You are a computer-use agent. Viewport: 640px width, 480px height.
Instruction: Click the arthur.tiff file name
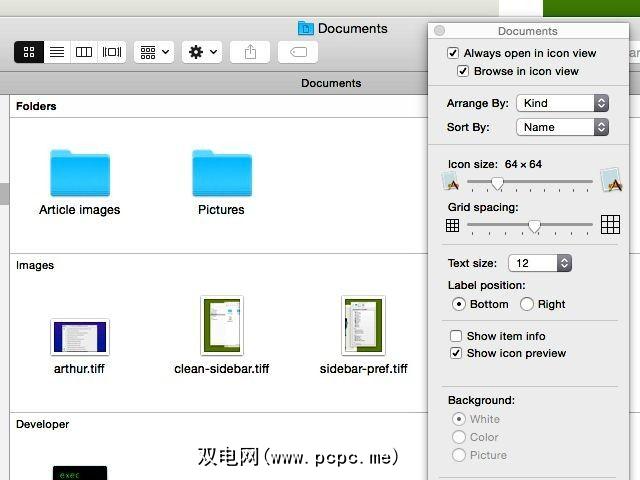pos(79,369)
